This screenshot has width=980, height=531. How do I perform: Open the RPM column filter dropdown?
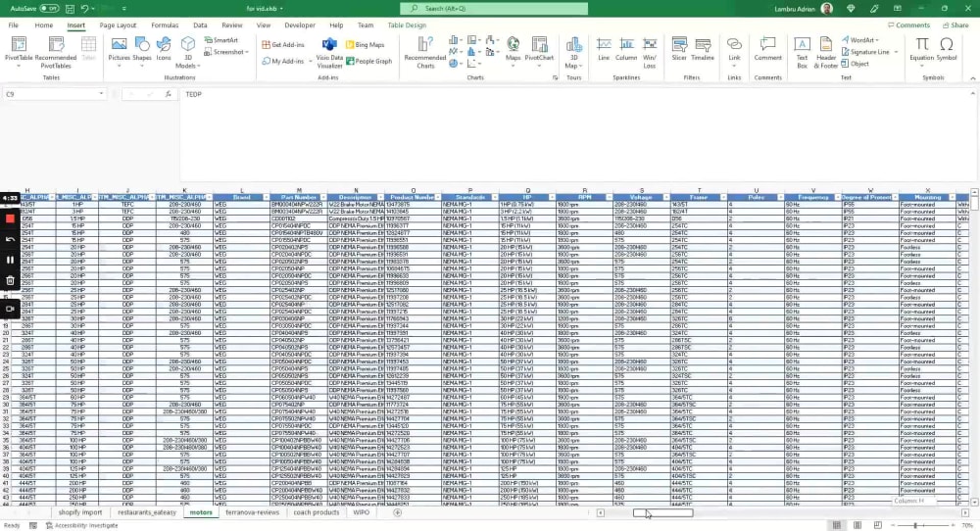[x=609, y=197]
